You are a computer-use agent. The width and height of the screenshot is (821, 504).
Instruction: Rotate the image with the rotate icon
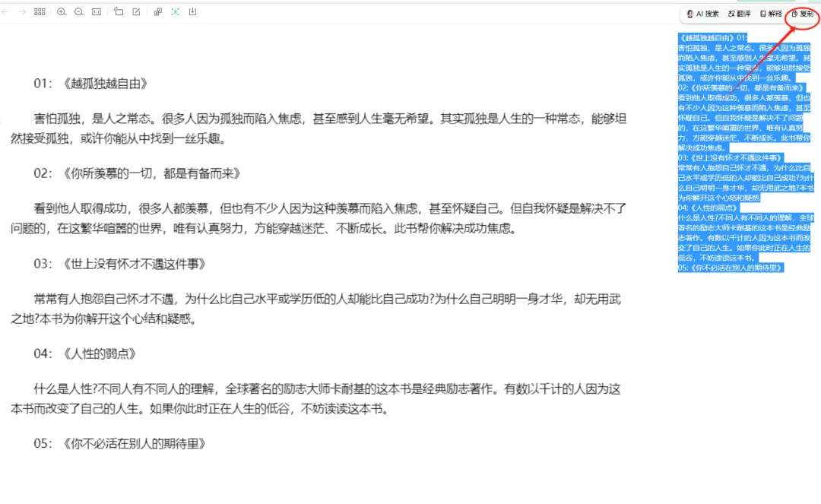[119, 11]
